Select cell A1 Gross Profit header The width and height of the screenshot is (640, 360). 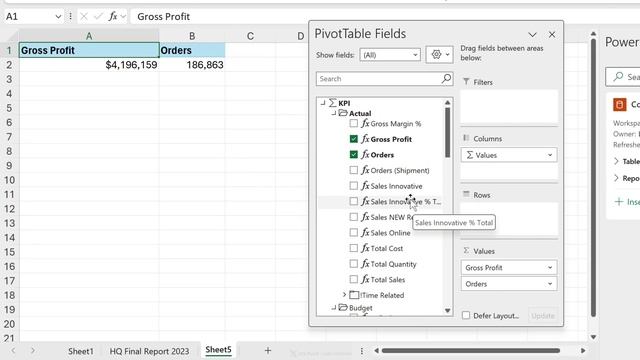pyautogui.click(x=89, y=50)
